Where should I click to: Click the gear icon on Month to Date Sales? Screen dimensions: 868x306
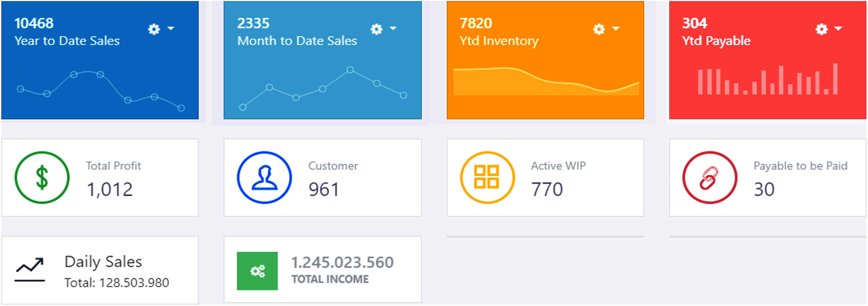tap(376, 29)
